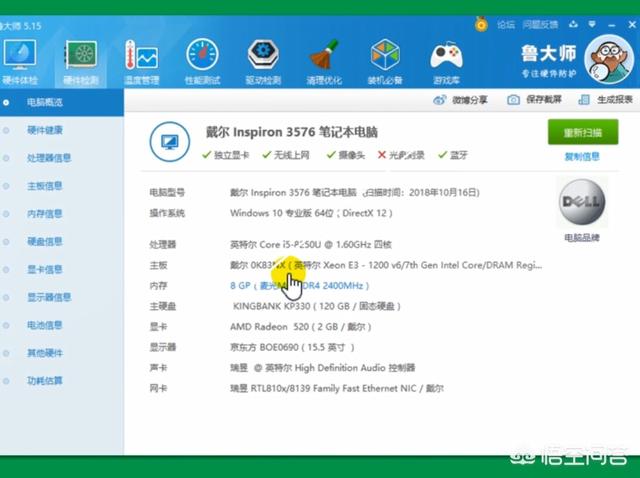Viewport: 640px width, 478px height.
Task: Click the Dell brand logo thumbnail
Action: point(581,207)
